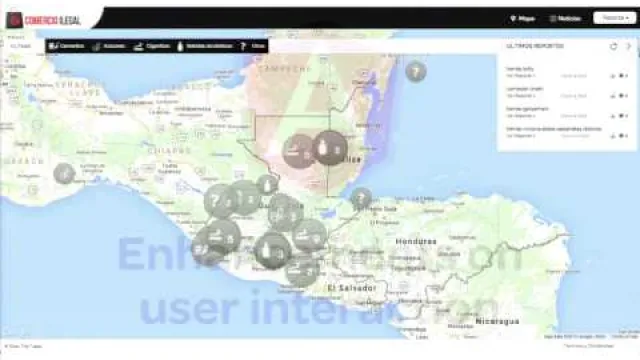Filter map by Cigarrillos category
640x360 pixels.
[x=152, y=46]
